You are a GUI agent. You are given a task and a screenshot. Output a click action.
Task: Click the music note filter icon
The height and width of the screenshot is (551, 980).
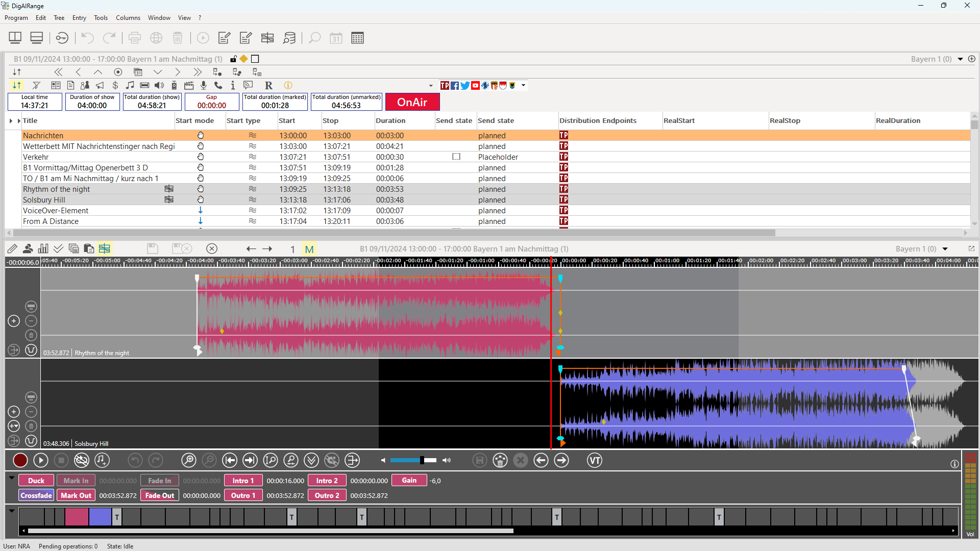[x=130, y=85]
